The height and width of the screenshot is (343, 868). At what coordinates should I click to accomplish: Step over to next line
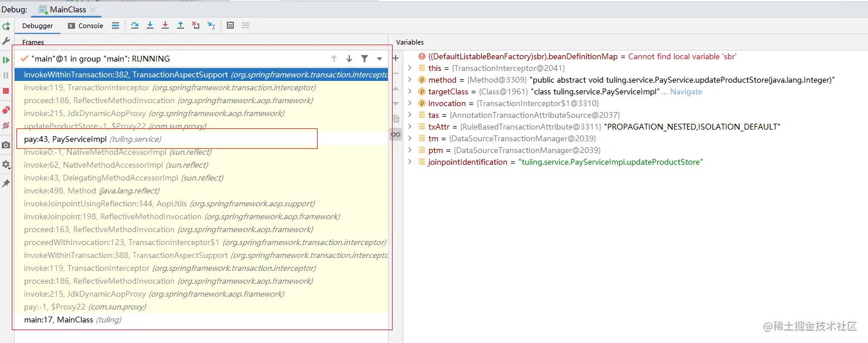(135, 25)
